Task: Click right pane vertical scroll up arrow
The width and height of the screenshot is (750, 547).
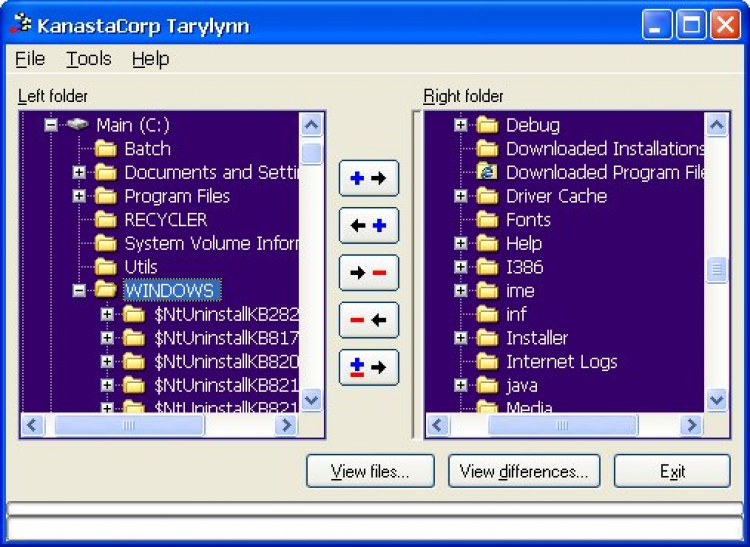Action: [717, 125]
